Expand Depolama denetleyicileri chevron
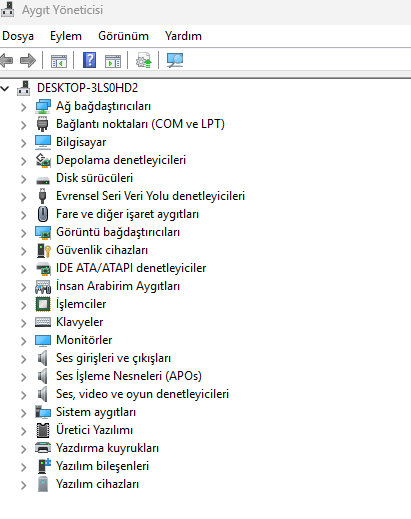This screenshot has height=519, width=411. tap(23, 161)
